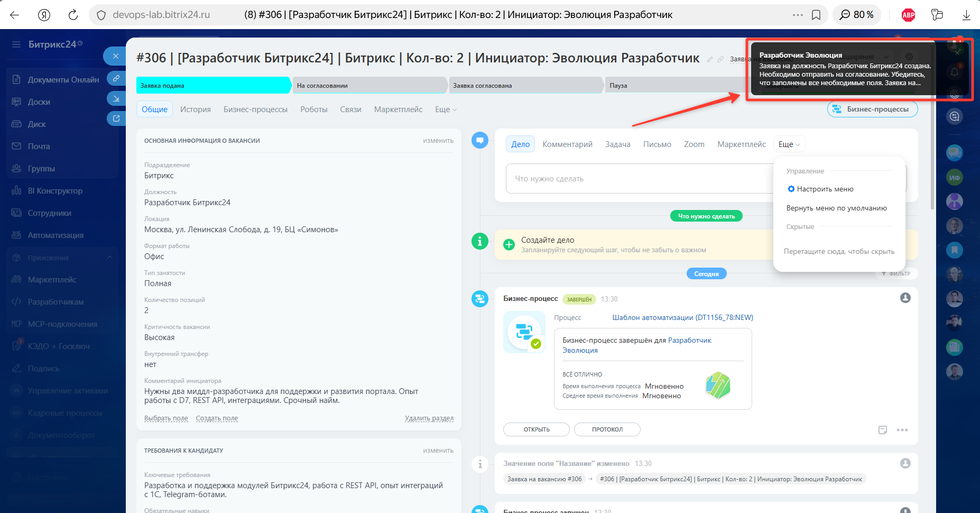The image size is (980, 513).
Task: Choose the Комментарий activity tab
Action: [567, 144]
